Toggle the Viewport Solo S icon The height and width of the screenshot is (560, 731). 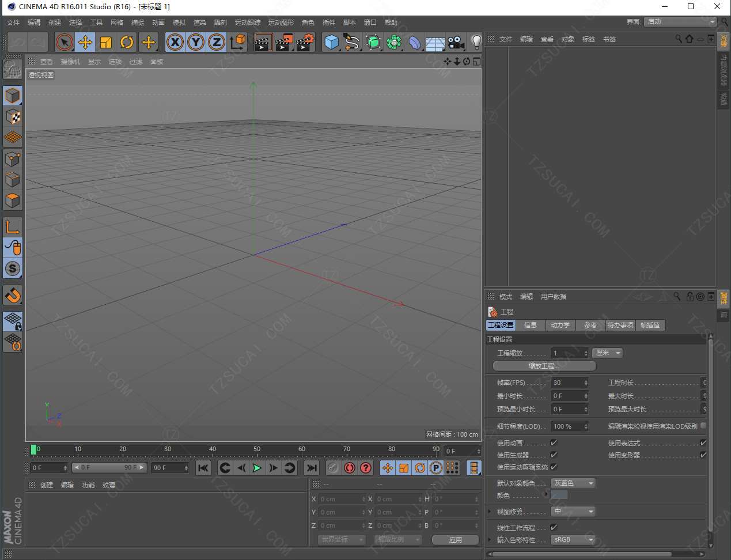point(13,268)
